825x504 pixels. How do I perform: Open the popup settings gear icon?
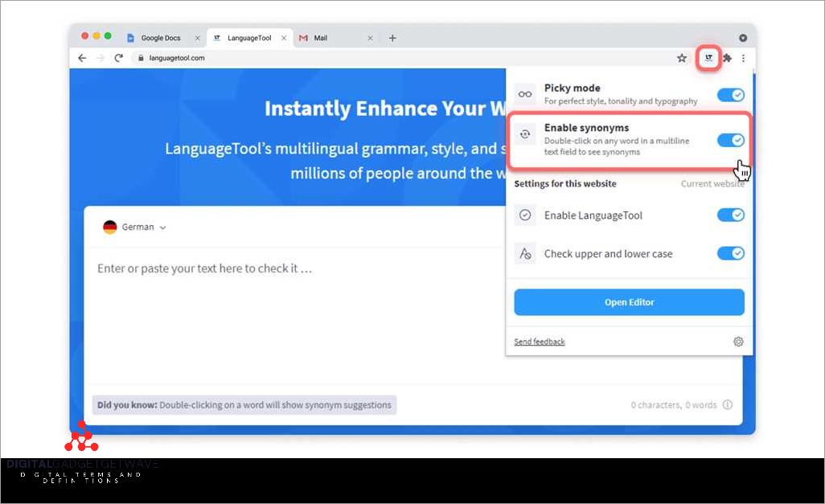(x=738, y=342)
